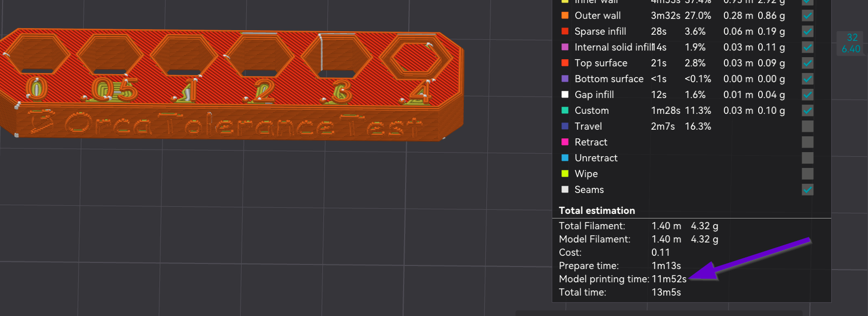Click the Bottom surface color swatch

pyautogui.click(x=565, y=79)
